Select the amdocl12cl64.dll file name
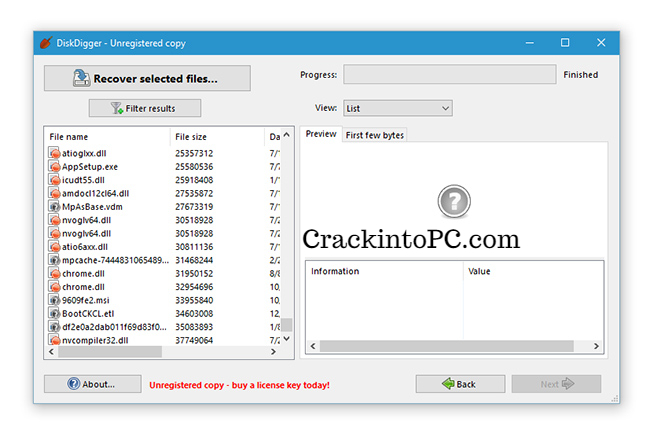650x422 pixels. pos(95,193)
